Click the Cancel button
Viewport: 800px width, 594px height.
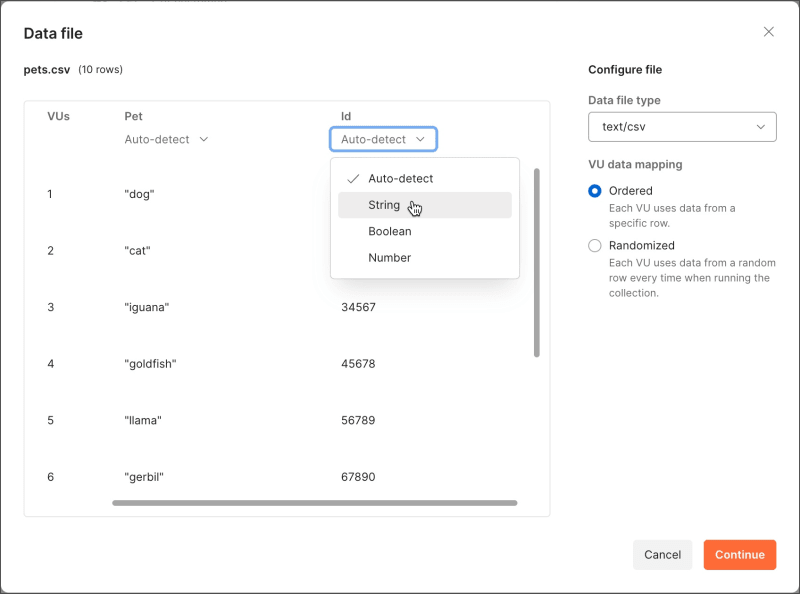tap(662, 555)
